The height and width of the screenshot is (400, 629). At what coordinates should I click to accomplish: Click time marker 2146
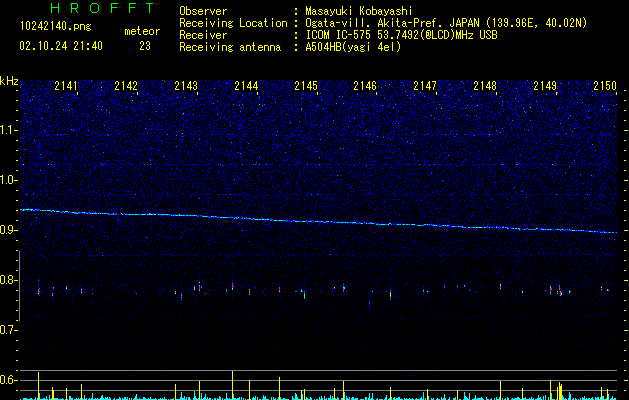pyautogui.click(x=365, y=86)
